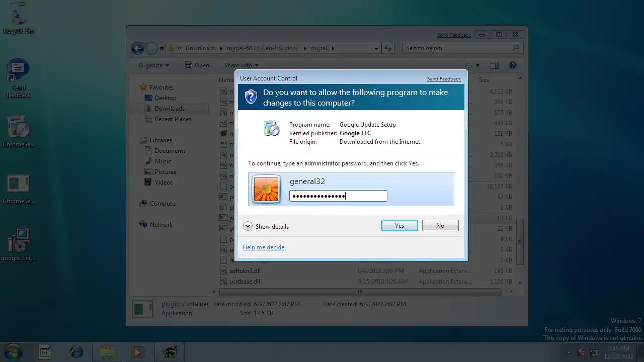Image resolution: width=644 pixels, height=362 pixels.
Task: Go forward in Explorer window
Action: (151, 48)
